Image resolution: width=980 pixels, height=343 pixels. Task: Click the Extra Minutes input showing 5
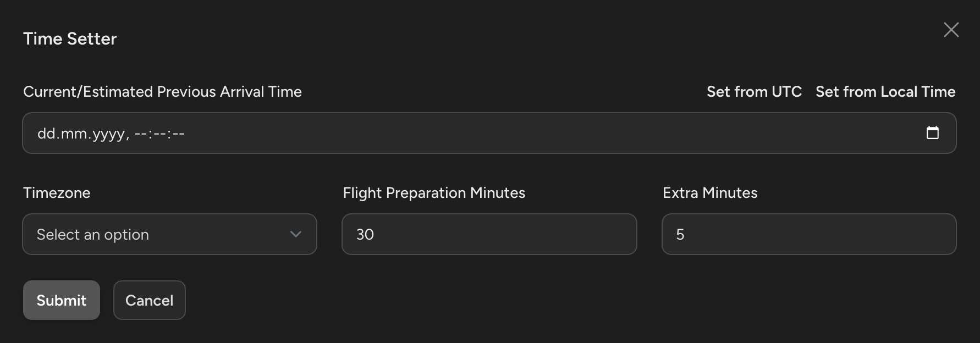point(808,234)
